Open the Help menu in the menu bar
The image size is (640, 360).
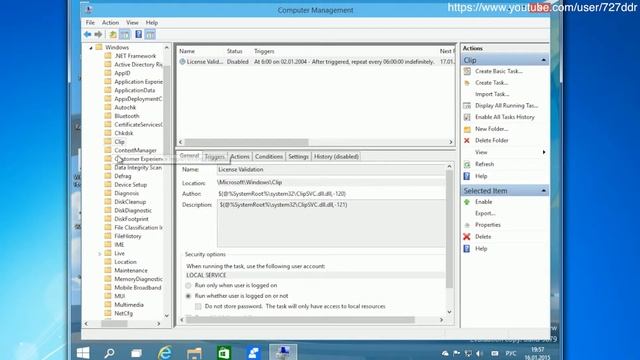point(151,23)
